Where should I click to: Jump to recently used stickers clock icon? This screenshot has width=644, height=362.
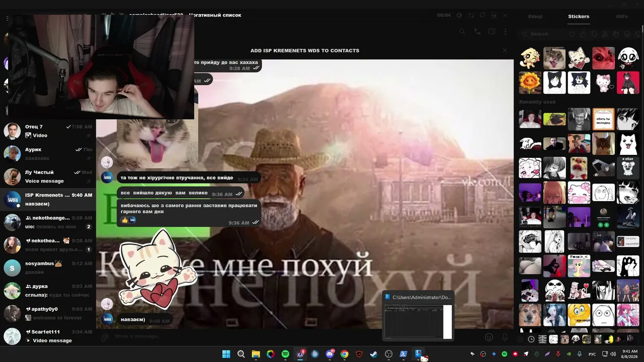point(531,339)
